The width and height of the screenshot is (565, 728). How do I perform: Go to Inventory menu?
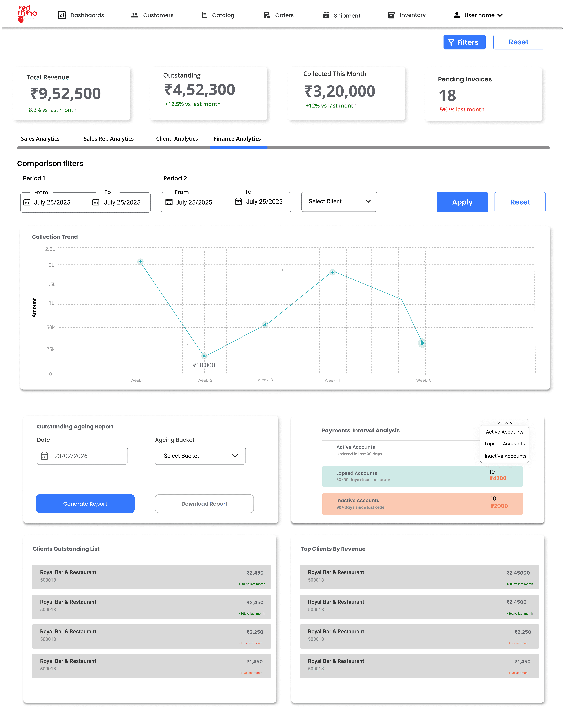[x=407, y=15]
